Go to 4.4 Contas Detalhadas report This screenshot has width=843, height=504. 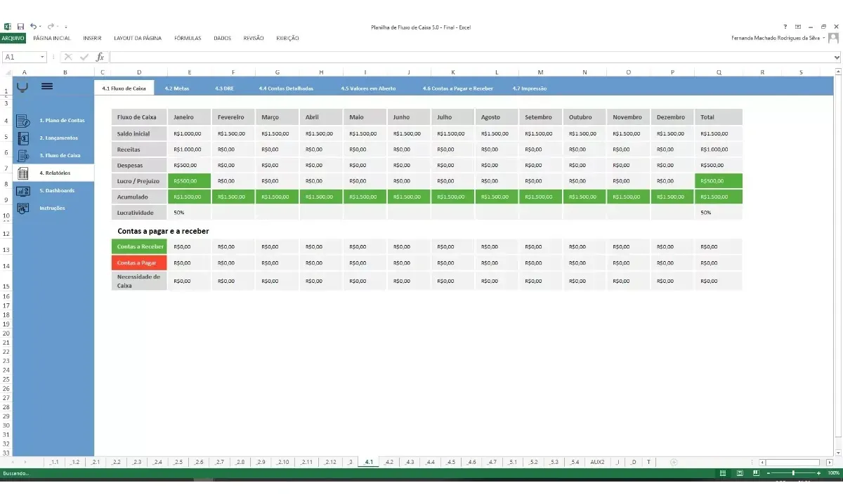[x=286, y=88]
